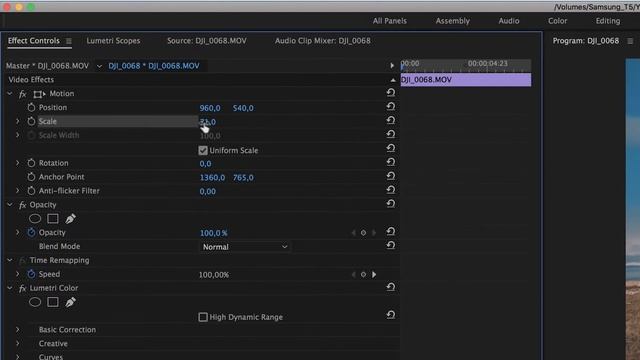The height and width of the screenshot is (360, 640).
Task: Open the Master clip dropdown arrow
Action: click(99, 66)
